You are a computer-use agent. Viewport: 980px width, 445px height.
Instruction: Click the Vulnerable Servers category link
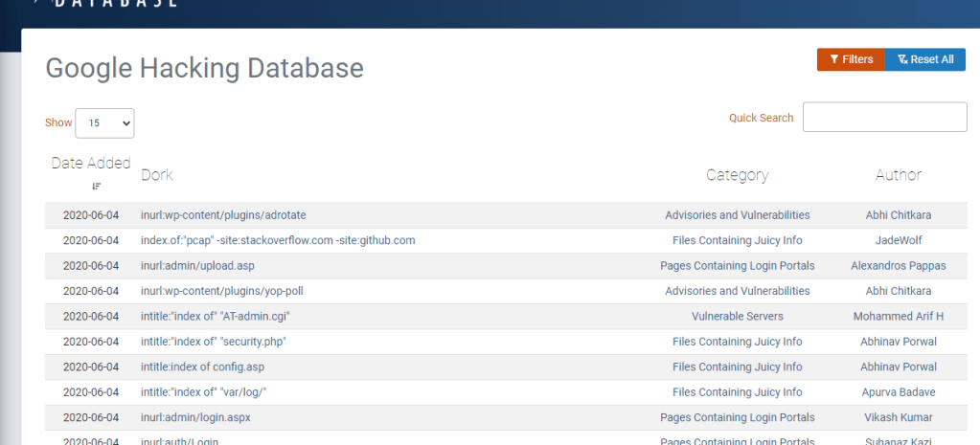pos(737,317)
